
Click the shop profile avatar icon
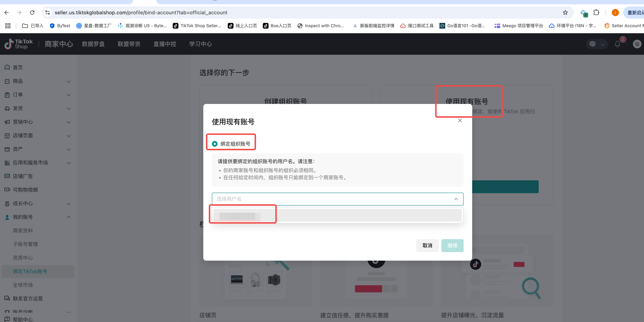pyautogui.click(x=637, y=44)
